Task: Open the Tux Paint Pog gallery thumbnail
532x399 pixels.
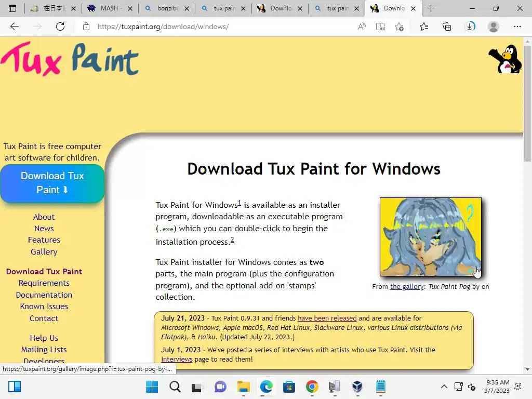Action: pyautogui.click(x=431, y=237)
